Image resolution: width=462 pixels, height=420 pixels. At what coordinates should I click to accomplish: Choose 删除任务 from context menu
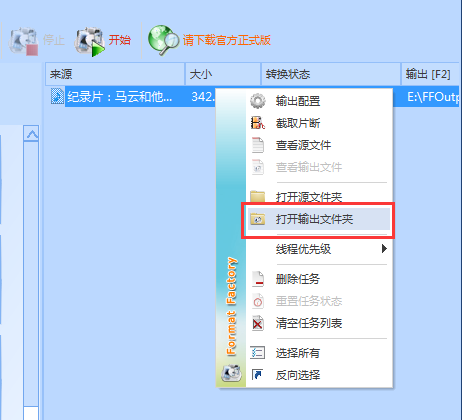pos(319,279)
